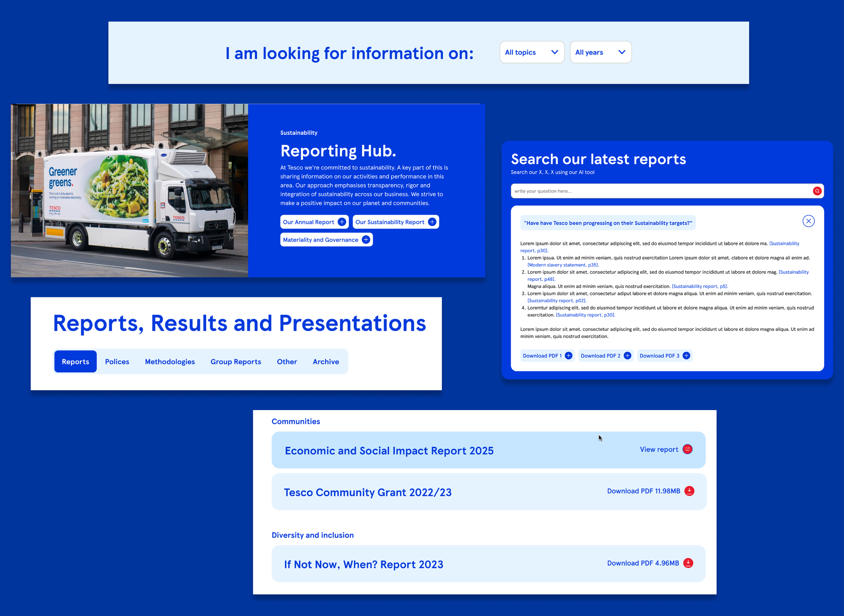This screenshot has height=616, width=844.
Task: Click the Reports, Results and Presentations heading
Action: click(239, 323)
